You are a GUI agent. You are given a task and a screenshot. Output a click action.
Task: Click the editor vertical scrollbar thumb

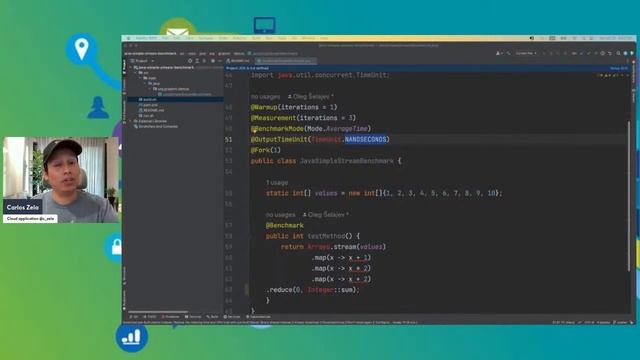(x=629, y=196)
